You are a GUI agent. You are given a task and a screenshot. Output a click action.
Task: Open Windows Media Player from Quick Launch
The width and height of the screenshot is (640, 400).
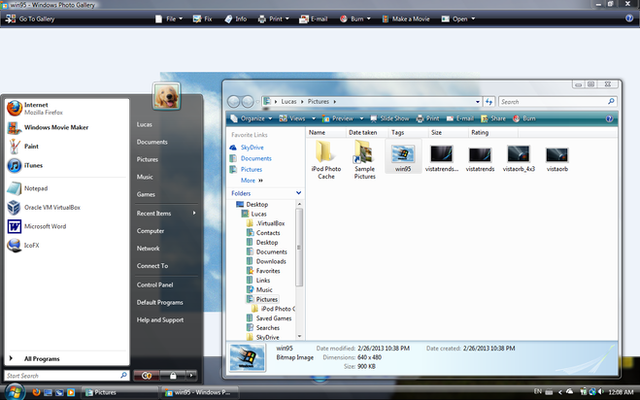coord(71,393)
